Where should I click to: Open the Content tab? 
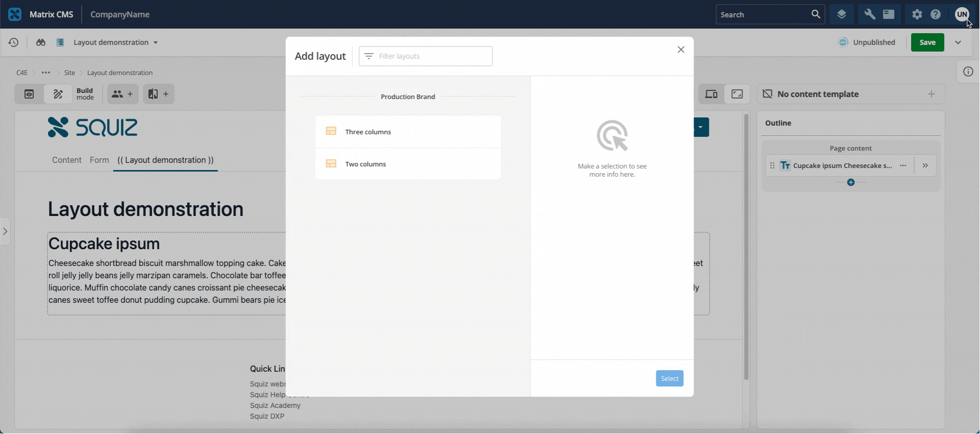click(x=67, y=160)
